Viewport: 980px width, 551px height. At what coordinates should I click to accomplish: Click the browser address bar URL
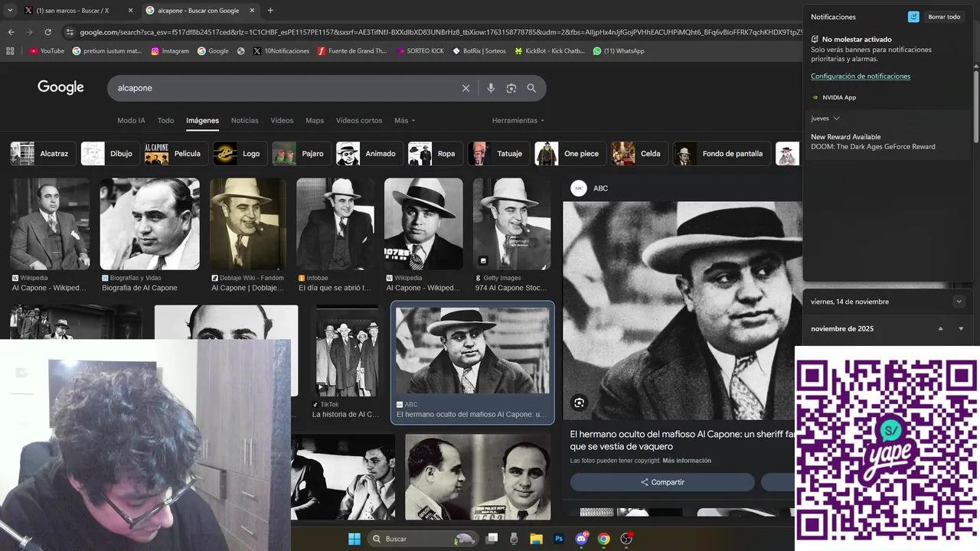pyautogui.click(x=440, y=32)
